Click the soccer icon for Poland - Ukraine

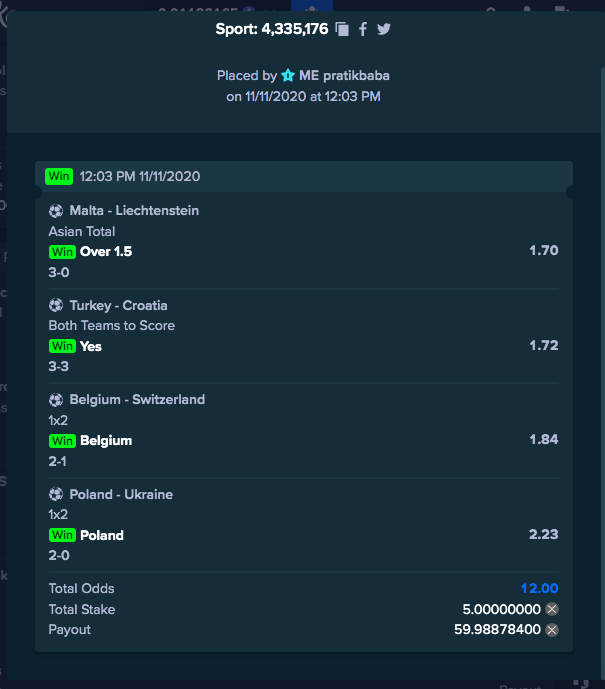coord(56,494)
